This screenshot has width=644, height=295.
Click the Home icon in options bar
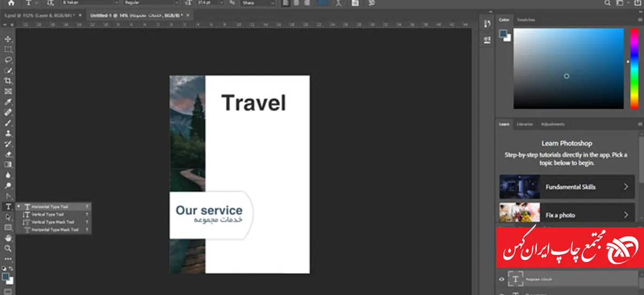click(11, 3)
